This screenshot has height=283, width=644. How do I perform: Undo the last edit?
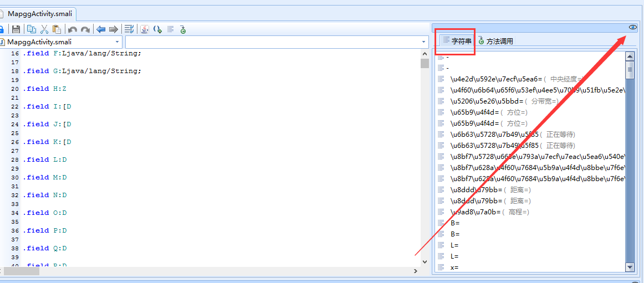click(73, 29)
